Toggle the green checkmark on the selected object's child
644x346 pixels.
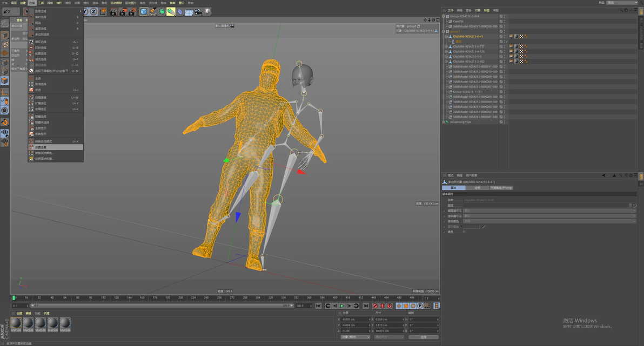pyautogui.click(x=506, y=42)
